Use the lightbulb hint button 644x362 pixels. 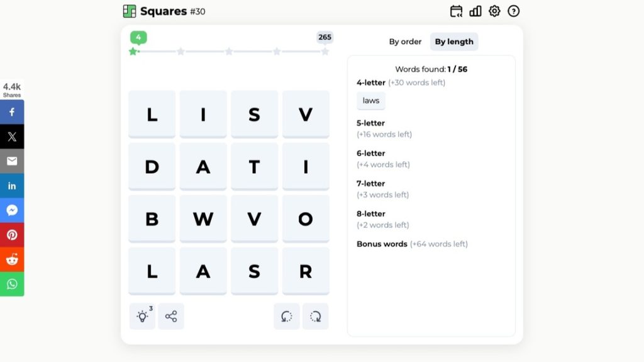(142, 316)
